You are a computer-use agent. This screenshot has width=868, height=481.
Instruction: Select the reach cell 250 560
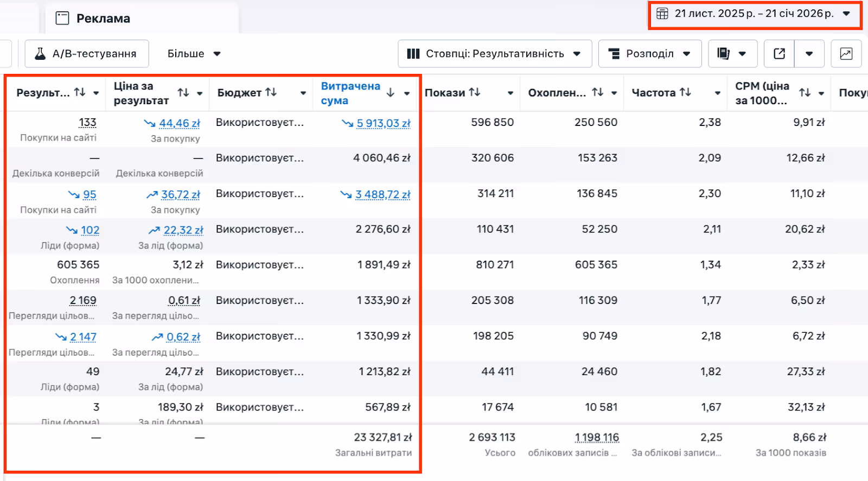tap(596, 123)
